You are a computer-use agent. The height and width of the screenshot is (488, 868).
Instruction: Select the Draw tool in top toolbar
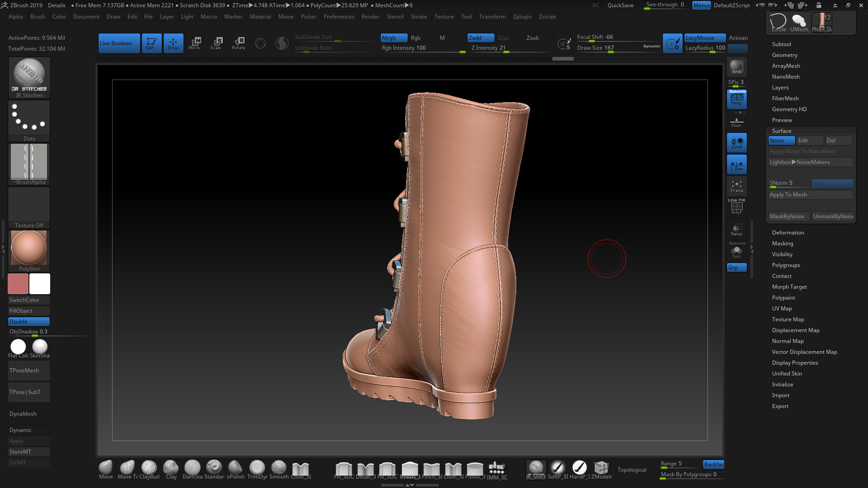(x=173, y=43)
